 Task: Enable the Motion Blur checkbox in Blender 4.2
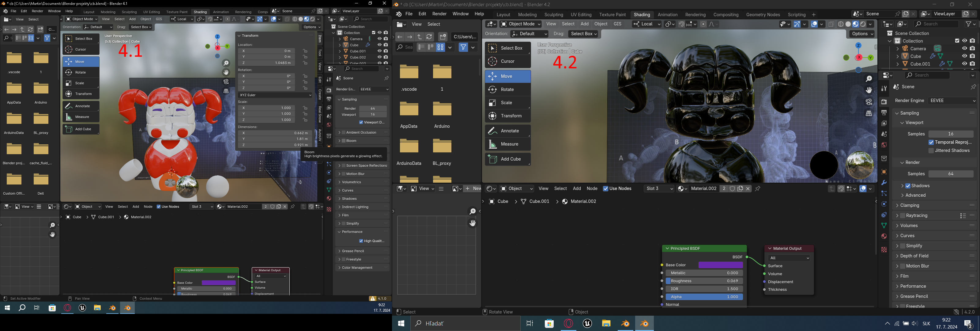[x=903, y=266]
